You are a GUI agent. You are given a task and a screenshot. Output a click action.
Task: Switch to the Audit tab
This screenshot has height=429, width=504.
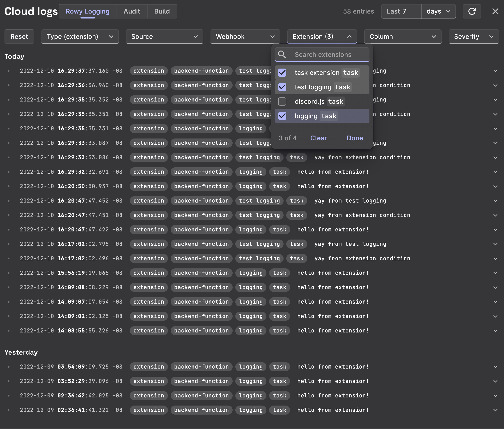coord(132,12)
